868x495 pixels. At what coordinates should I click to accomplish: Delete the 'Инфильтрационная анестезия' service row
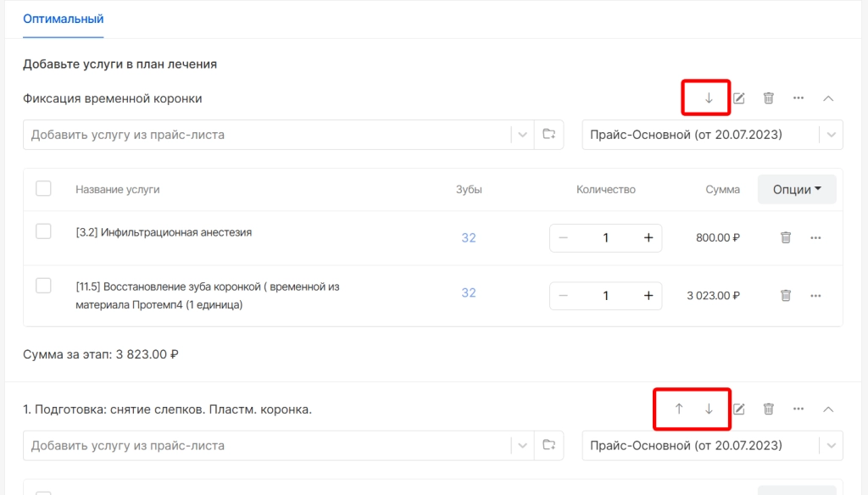786,237
